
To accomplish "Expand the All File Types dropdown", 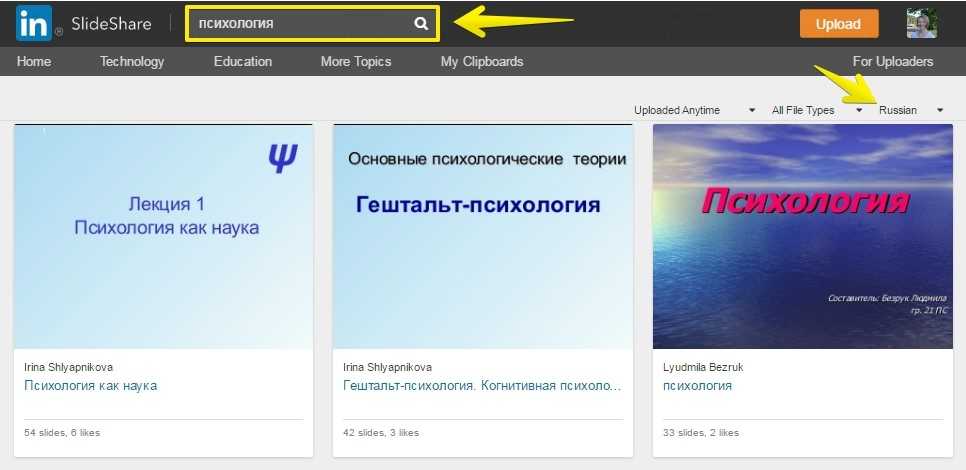I will 817,110.
